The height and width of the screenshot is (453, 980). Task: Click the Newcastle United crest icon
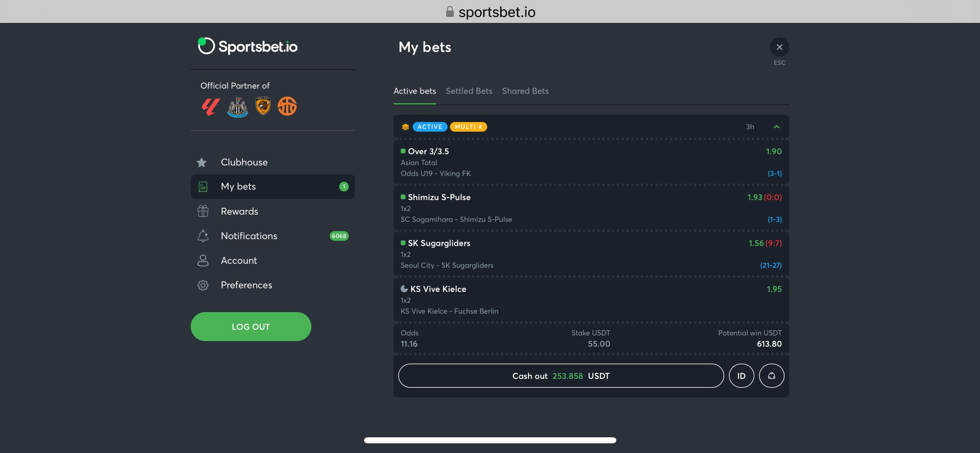[238, 107]
